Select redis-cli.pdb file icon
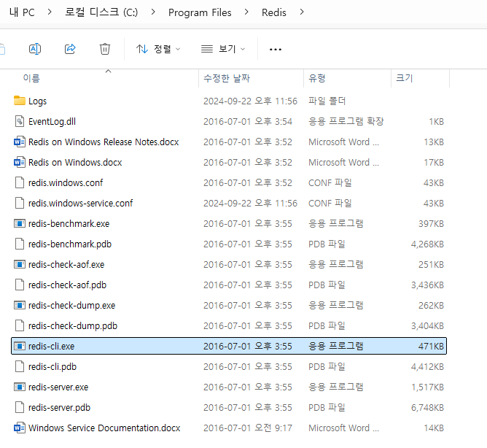Image resolution: width=487 pixels, height=448 pixels. coord(20,366)
